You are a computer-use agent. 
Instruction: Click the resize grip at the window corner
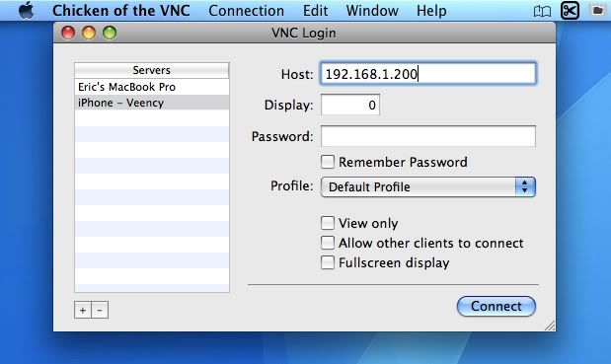click(x=550, y=326)
